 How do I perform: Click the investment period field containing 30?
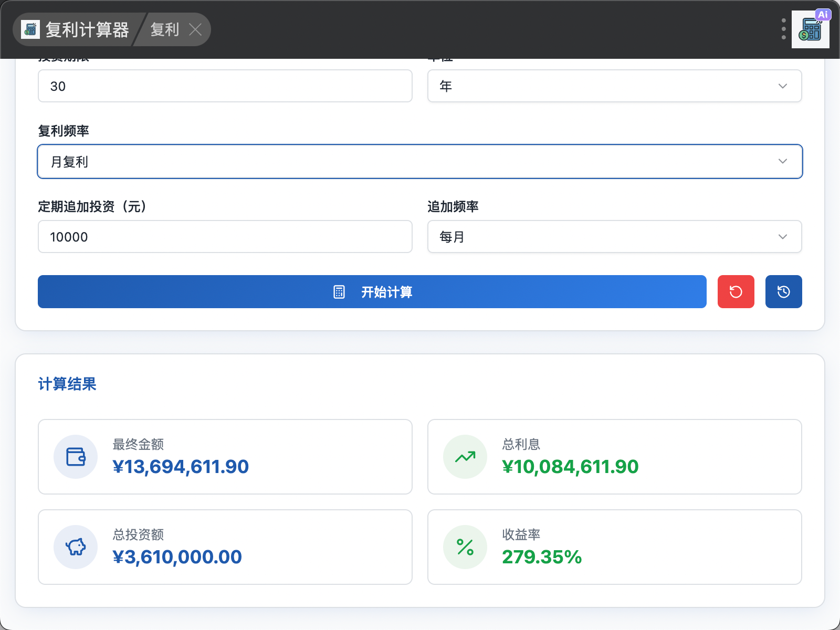pyautogui.click(x=225, y=86)
